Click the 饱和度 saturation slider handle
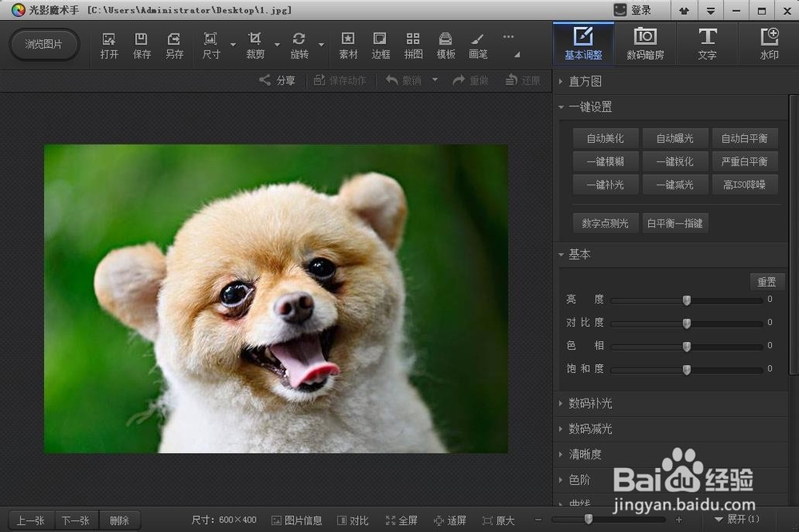The width and height of the screenshot is (799, 532). (x=687, y=369)
